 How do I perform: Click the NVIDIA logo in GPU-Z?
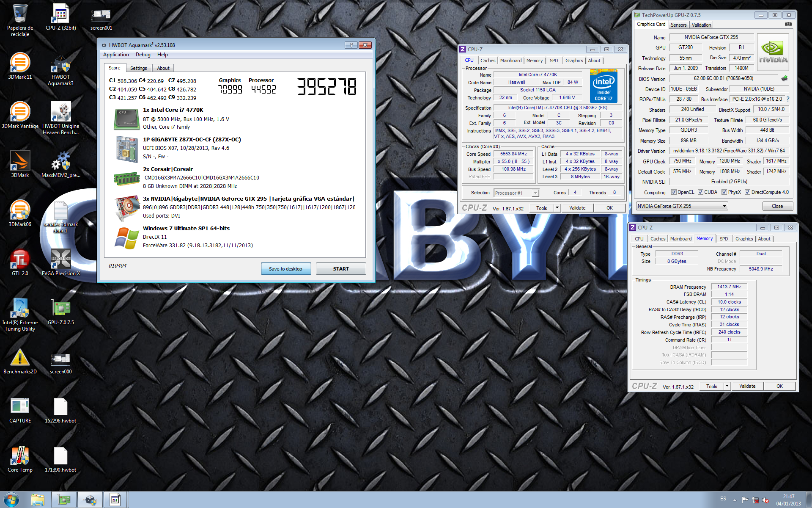click(773, 52)
